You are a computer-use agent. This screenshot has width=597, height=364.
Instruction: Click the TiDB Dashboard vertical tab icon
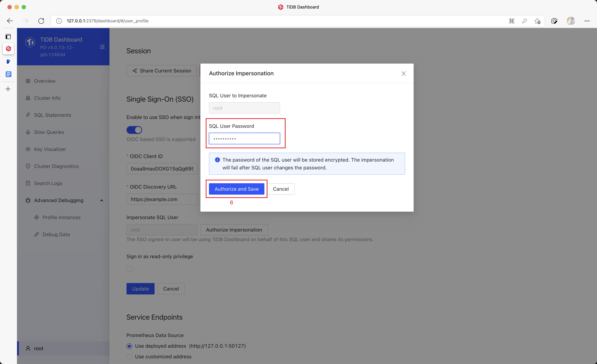click(9, 49)
